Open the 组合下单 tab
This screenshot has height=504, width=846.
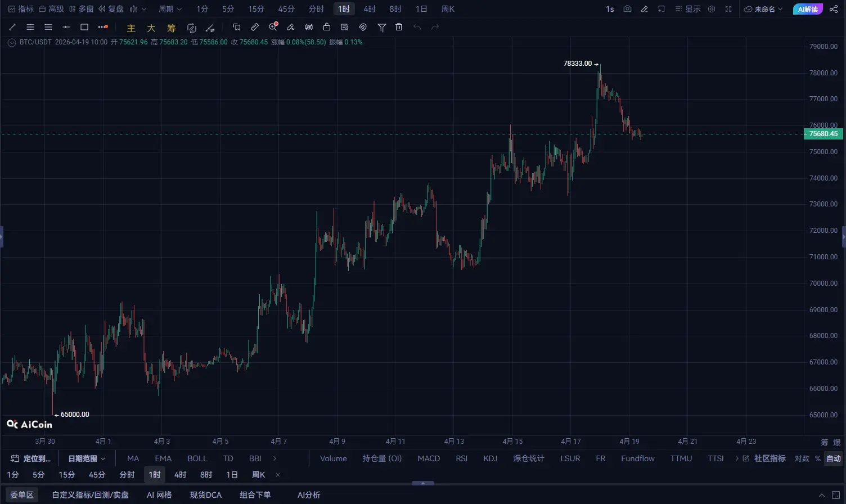click(x=255, y=495)
